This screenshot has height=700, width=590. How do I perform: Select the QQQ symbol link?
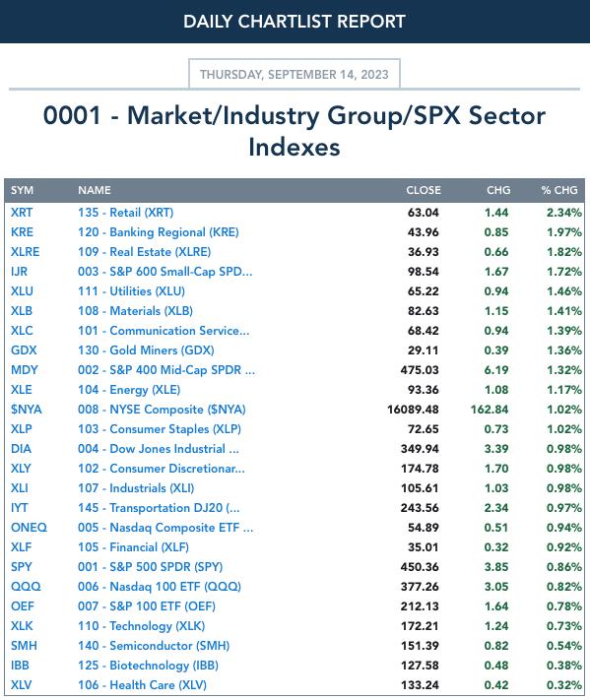tap(26, 587)
